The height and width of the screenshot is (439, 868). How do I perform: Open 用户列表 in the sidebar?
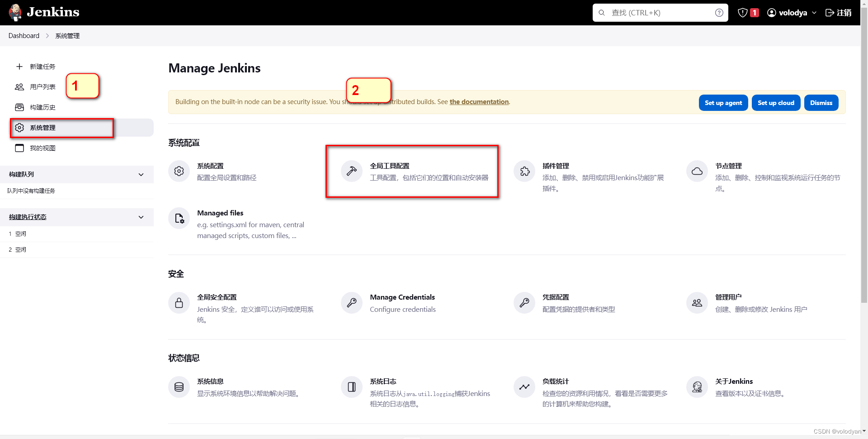tap(42, 87)
